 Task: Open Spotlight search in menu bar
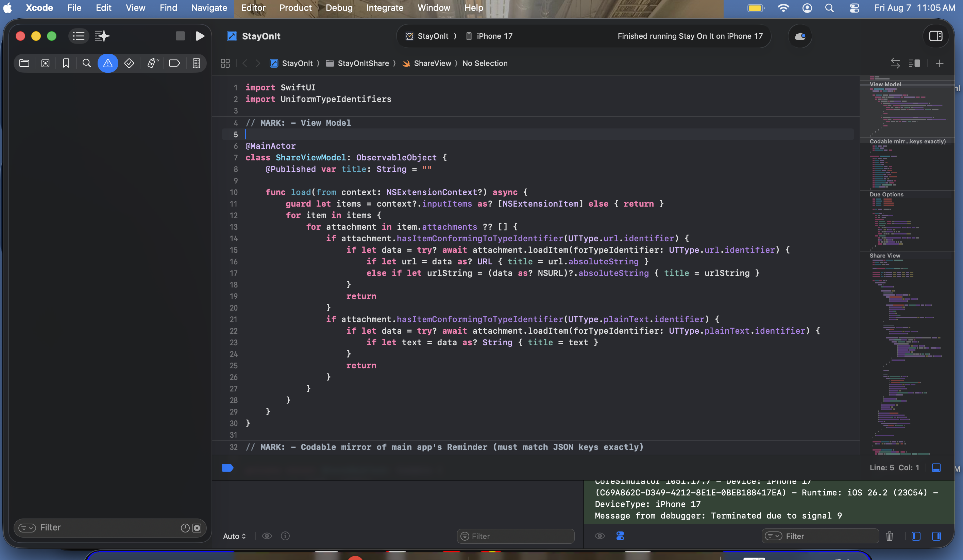click(829, 7)
